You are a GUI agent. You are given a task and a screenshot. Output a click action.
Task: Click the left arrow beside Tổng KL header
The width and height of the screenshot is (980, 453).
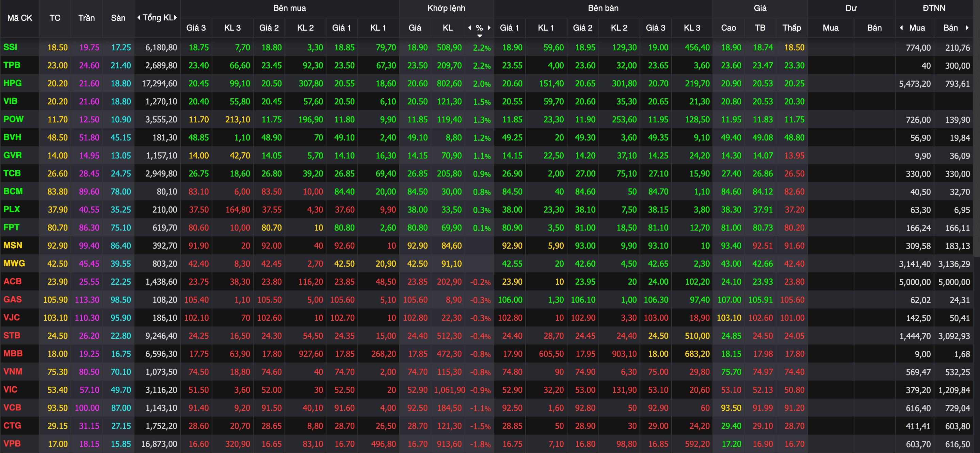click(x=139, y=17)
